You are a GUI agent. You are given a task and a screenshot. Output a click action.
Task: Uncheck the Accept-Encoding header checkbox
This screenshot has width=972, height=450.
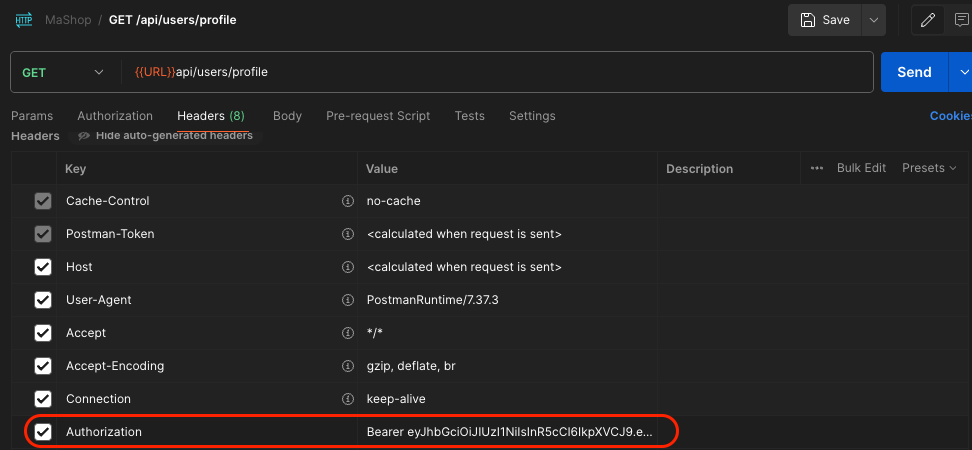tap(43, 366)
